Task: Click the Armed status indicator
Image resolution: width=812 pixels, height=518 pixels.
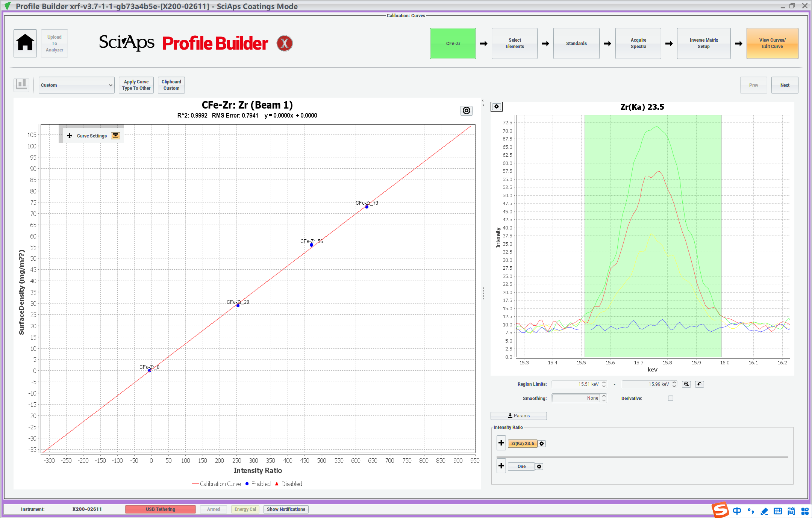Action: click(x=214, y=509)
